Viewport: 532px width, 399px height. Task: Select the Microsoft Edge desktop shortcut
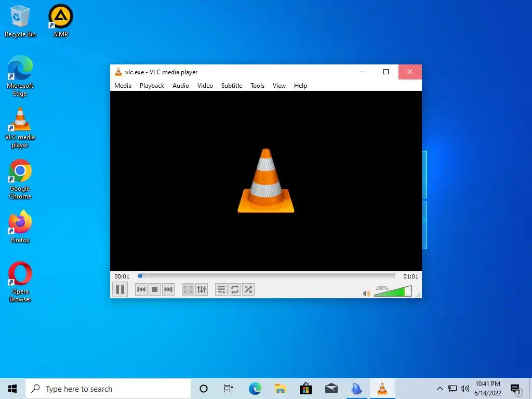coord(20,76)
